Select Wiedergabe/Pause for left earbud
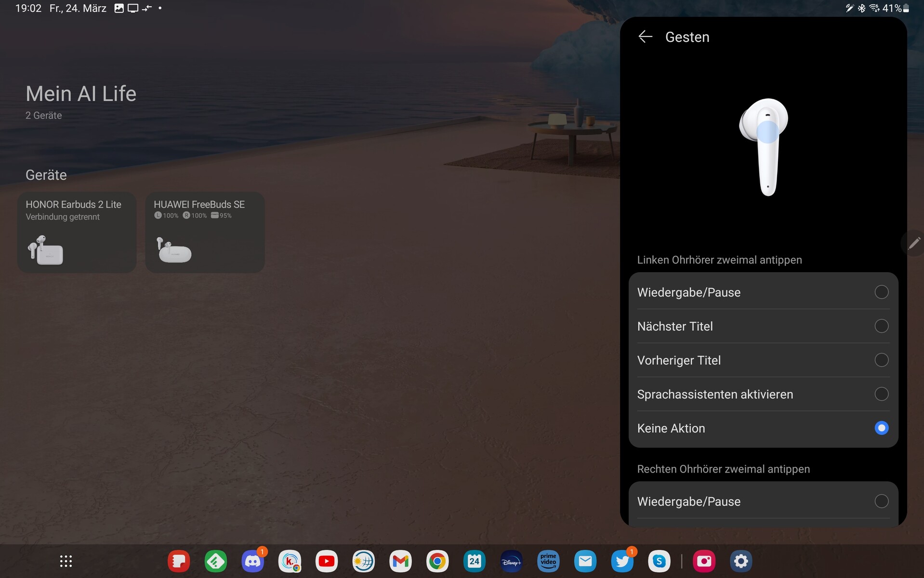 click(x=881, y=292)
